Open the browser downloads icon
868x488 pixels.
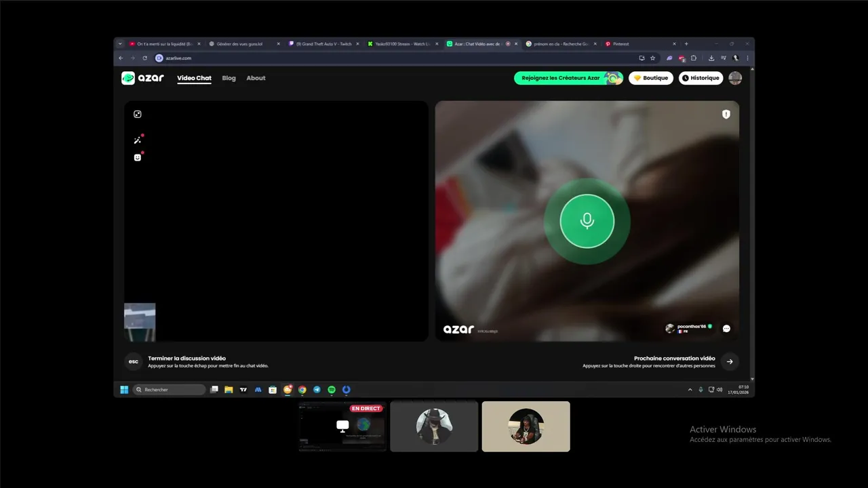pos(711,58)
